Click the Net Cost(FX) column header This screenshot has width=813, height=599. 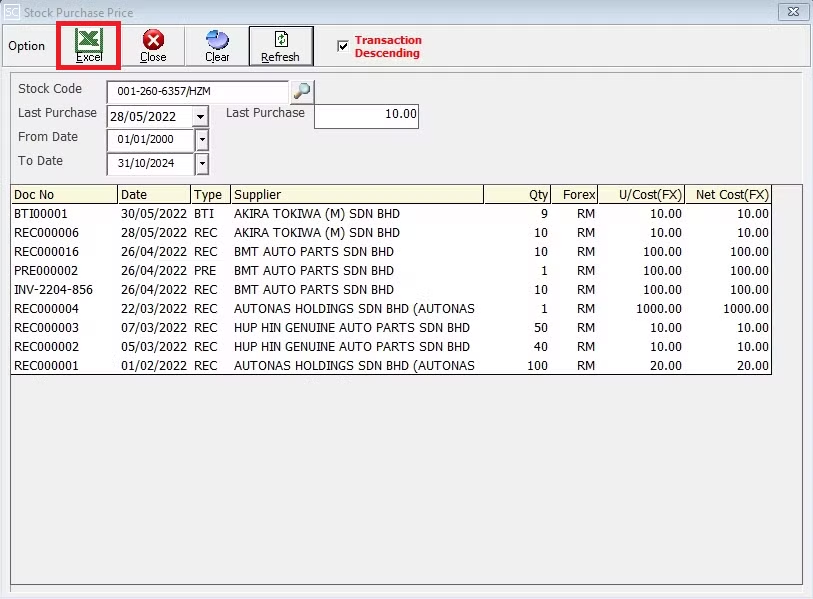728,194
